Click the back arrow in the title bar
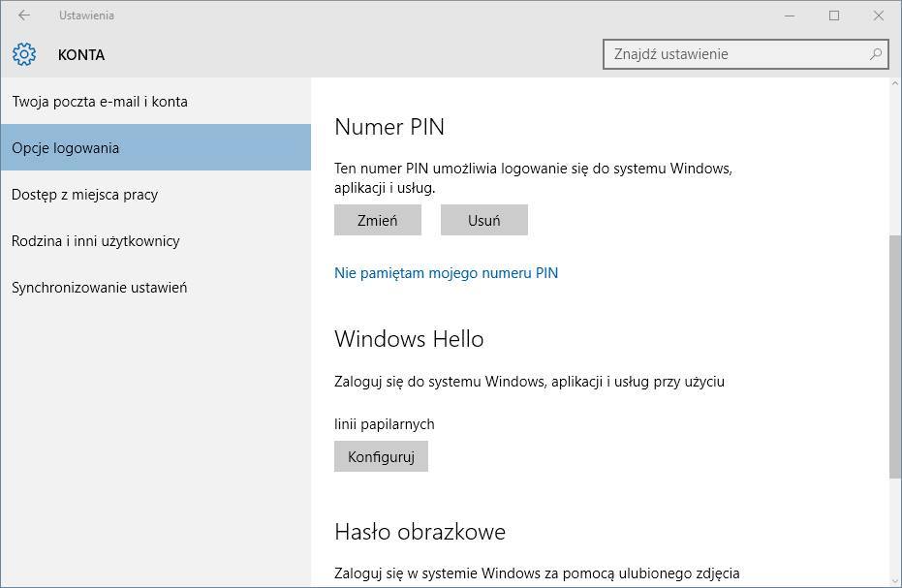This screenshot has width=902, height=588. (23, 15)
